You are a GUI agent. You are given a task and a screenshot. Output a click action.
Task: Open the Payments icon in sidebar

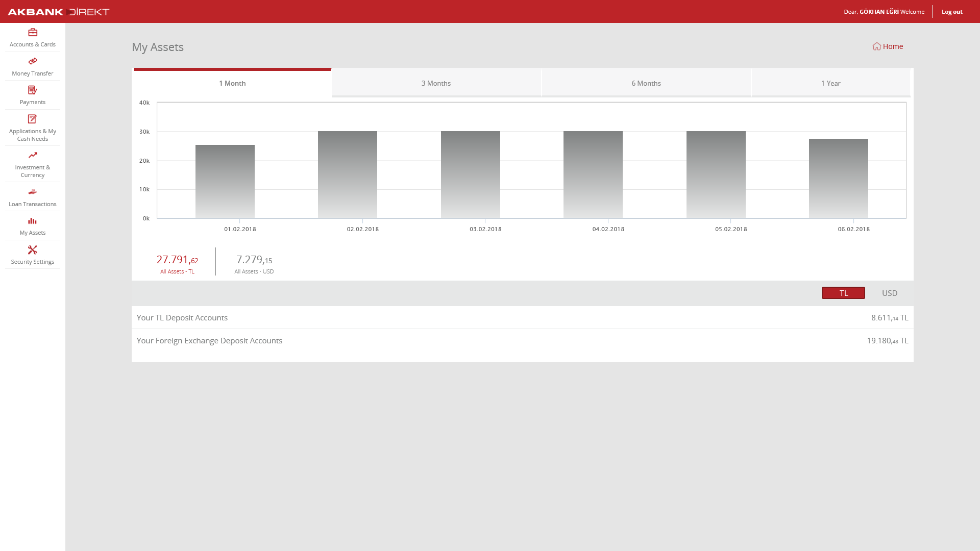(x=33, y=90)
